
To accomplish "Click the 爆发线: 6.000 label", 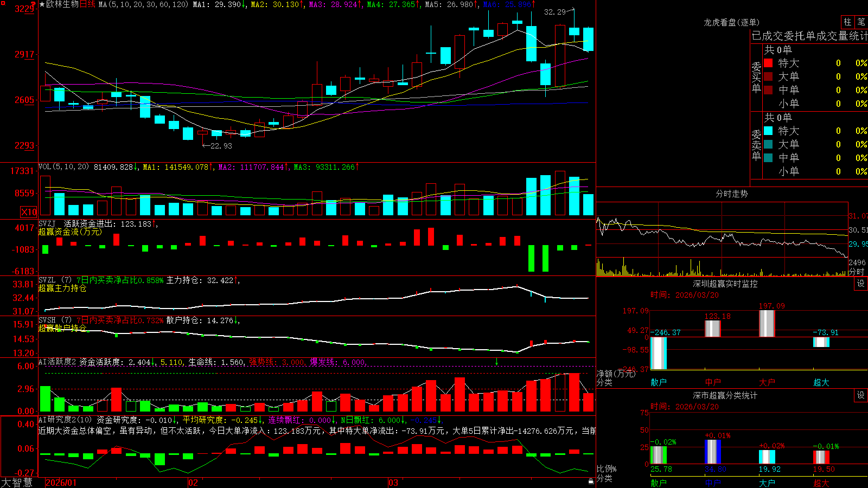I will (x=338, y=362).
